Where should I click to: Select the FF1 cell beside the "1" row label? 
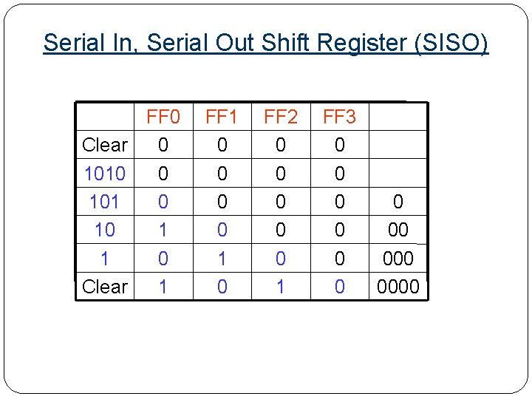click(x=222, y=259)
